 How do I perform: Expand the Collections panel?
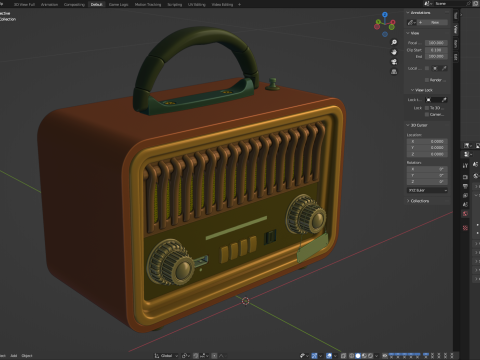pos(408,201)
